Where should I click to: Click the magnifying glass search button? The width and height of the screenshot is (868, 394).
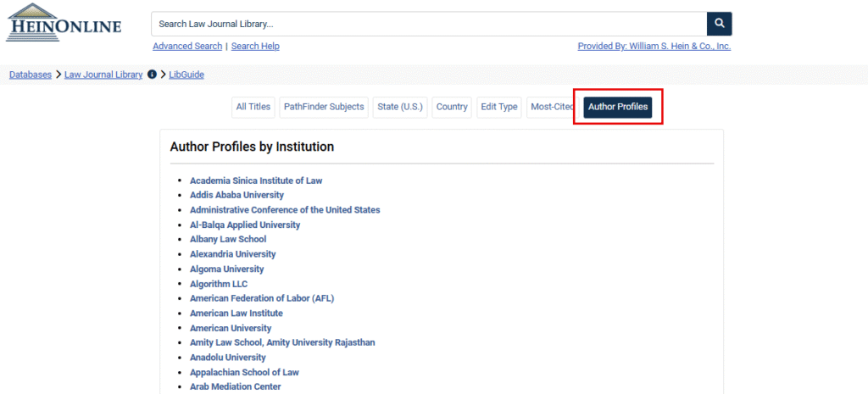click(719, 24)
